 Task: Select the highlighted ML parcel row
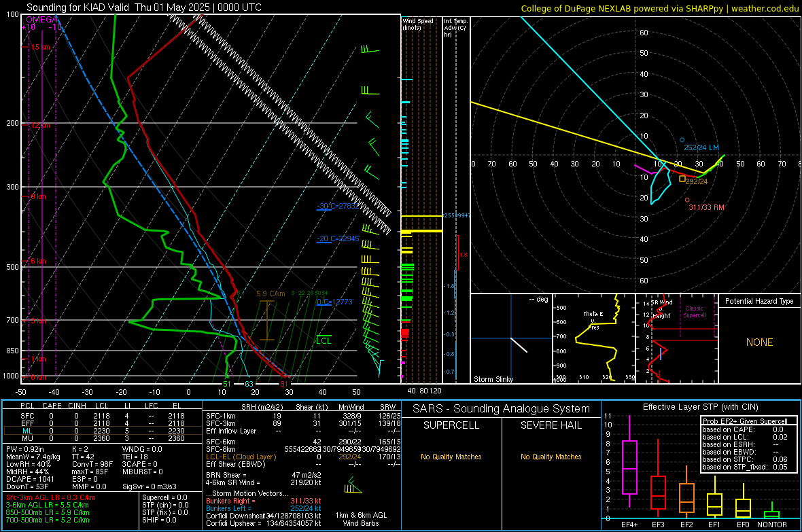[103, 431]
